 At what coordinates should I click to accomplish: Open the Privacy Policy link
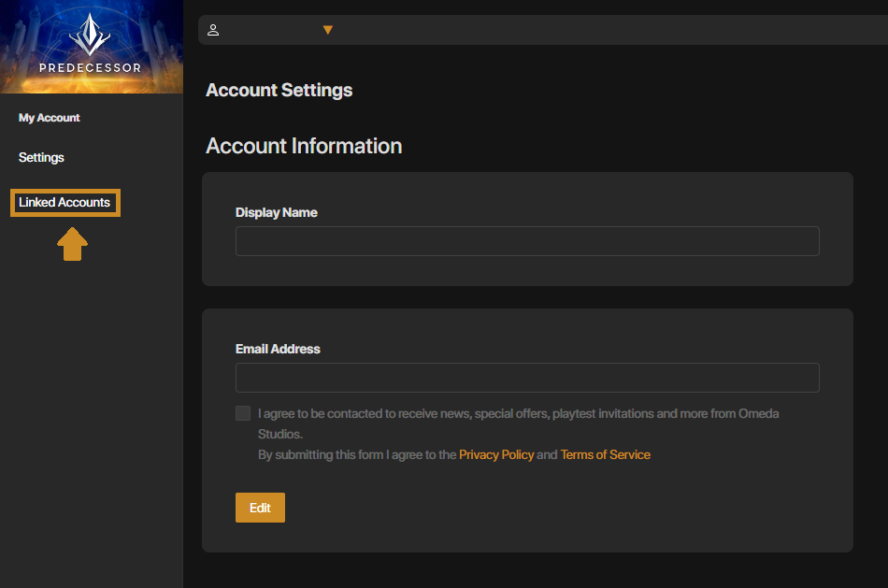[496, 455]
